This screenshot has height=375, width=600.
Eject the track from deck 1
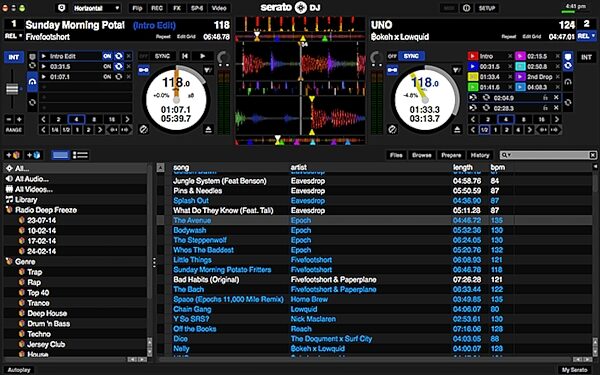pos(208,129)
